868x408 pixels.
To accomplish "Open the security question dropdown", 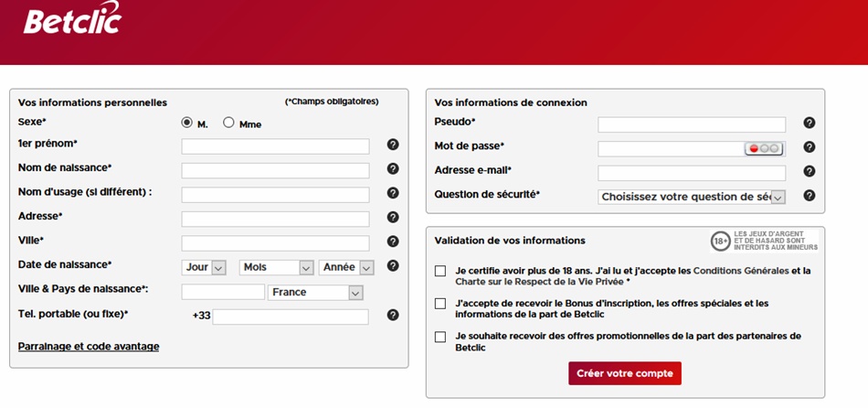I will [692, 197].
